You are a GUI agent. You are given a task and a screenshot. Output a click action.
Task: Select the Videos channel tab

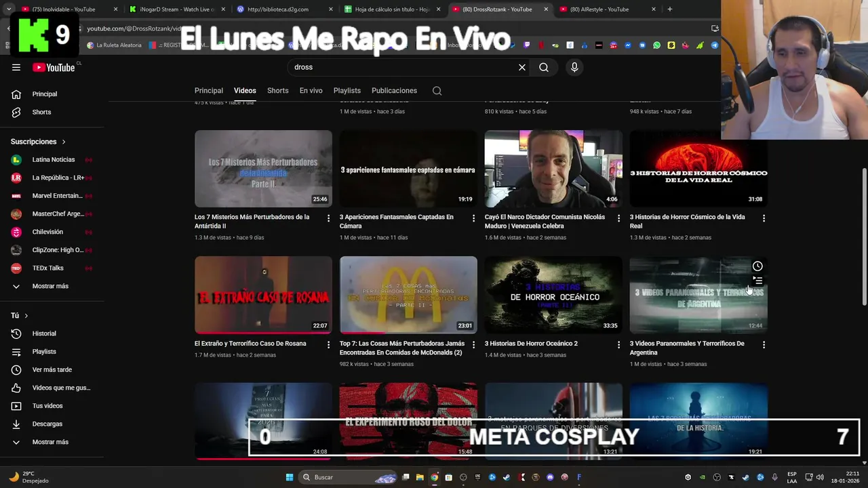pyautogui.click(x=245, y=91)
